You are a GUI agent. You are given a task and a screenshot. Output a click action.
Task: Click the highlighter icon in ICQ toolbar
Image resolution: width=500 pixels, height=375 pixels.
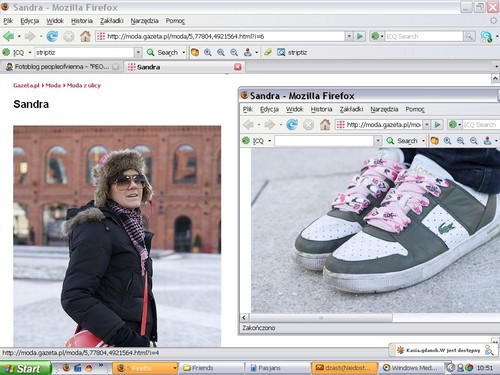268,52
